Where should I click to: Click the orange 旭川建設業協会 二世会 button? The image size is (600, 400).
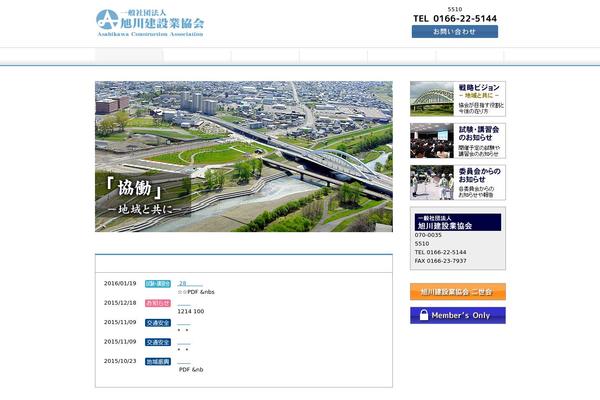point(458,292)
